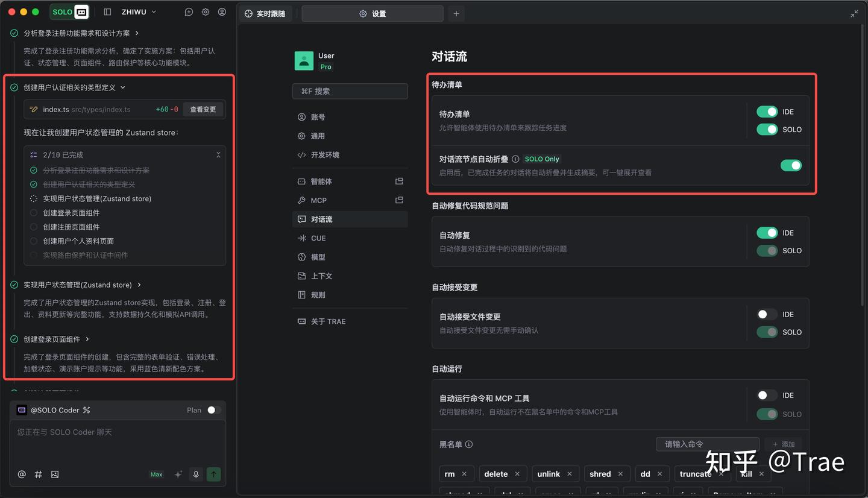Click the microphone voice input icon
This screenshot has height=498, width=868.
(196, 474)
